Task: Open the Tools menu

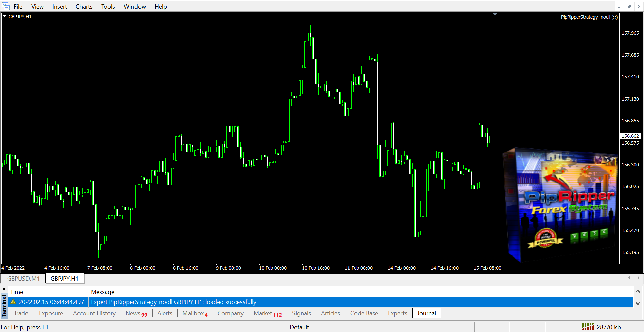Action: click(108, 7)
